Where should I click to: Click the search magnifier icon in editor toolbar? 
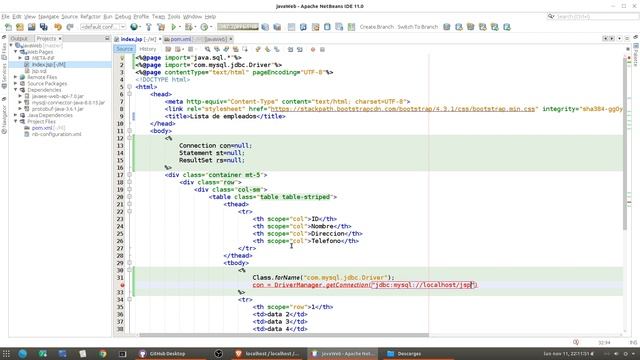(207, 49)
